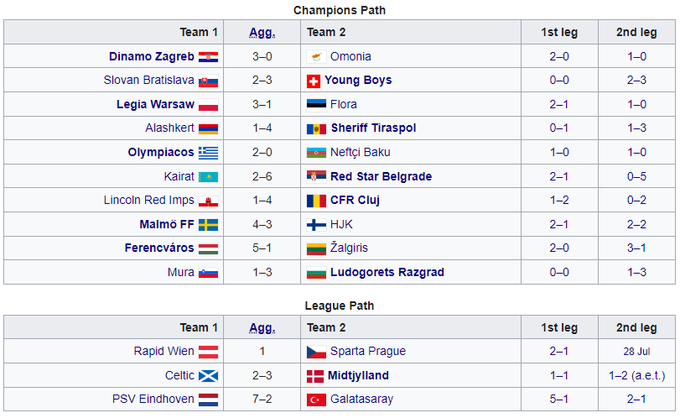The width and height of the screenshot is (680, 418).
Task: Click the Turkey flag beside Galatasaray
Action: (x=314, y=400)
